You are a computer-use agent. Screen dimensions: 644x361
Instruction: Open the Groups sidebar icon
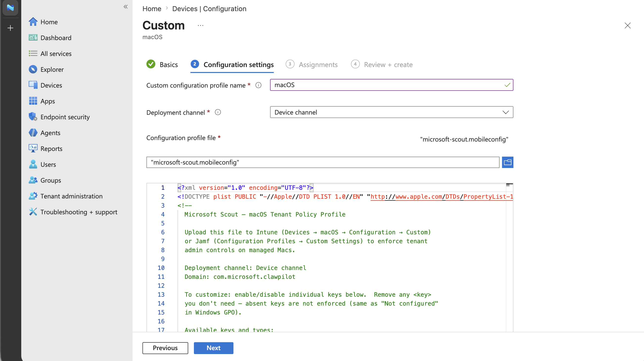33,180
